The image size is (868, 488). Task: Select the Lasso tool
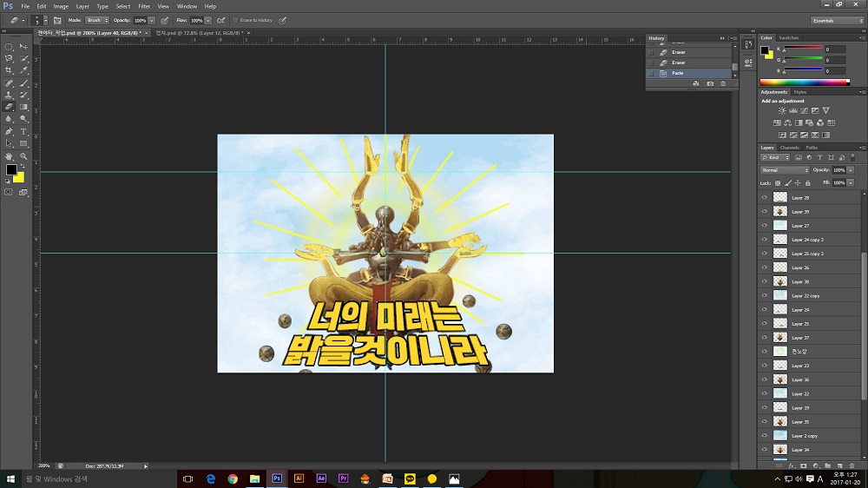point(9,58)
